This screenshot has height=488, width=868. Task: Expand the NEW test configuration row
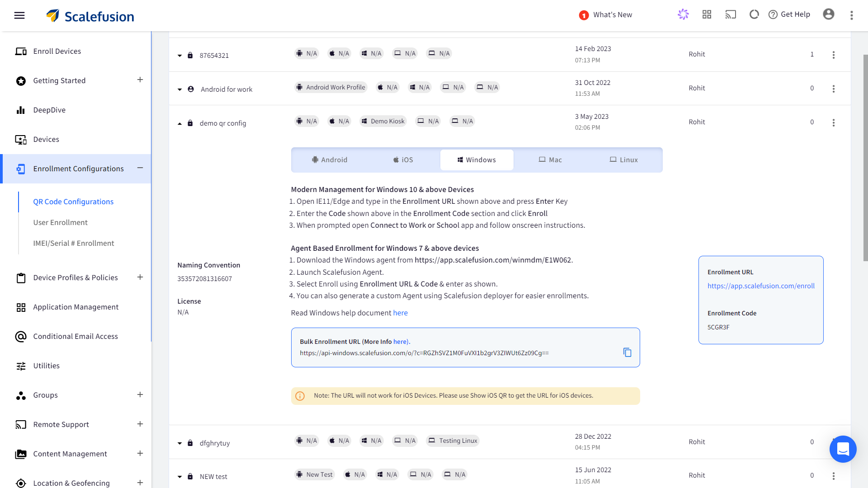click(179, 477)
